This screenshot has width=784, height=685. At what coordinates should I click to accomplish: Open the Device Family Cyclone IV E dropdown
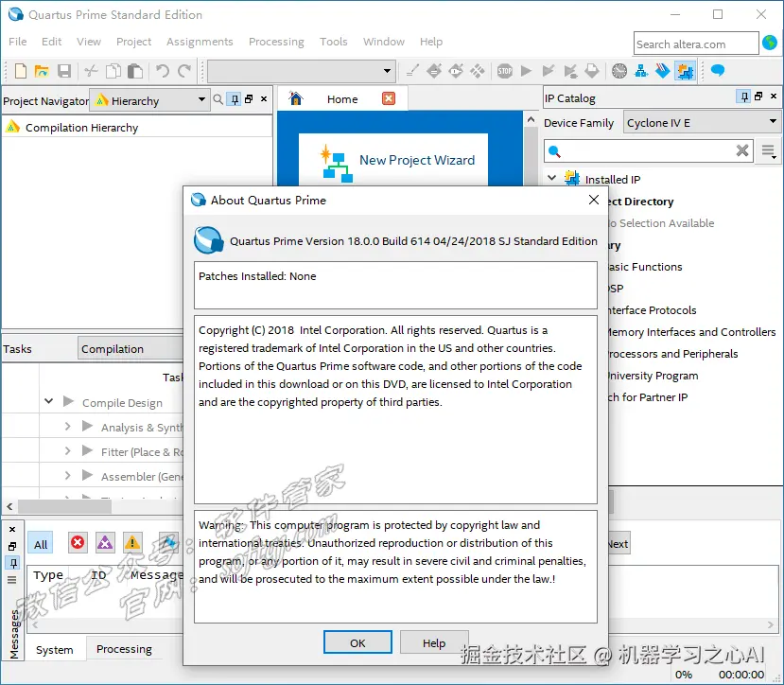point(702,123)
